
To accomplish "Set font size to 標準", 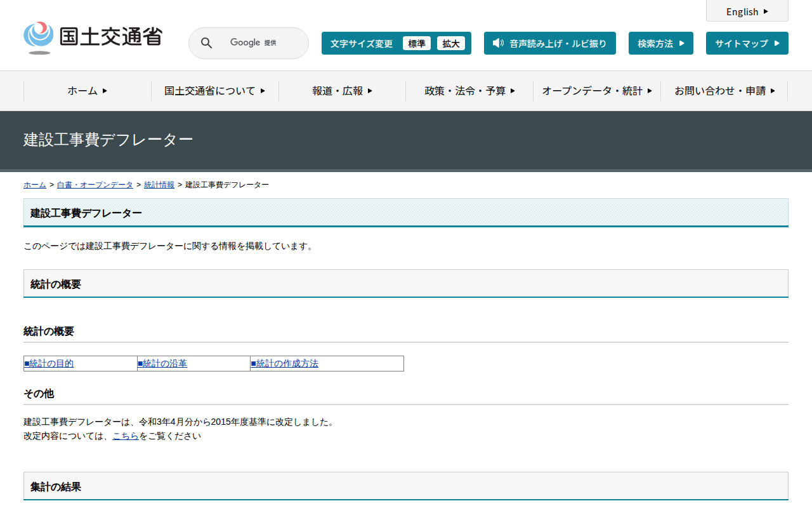I will (x=417, y=43).
